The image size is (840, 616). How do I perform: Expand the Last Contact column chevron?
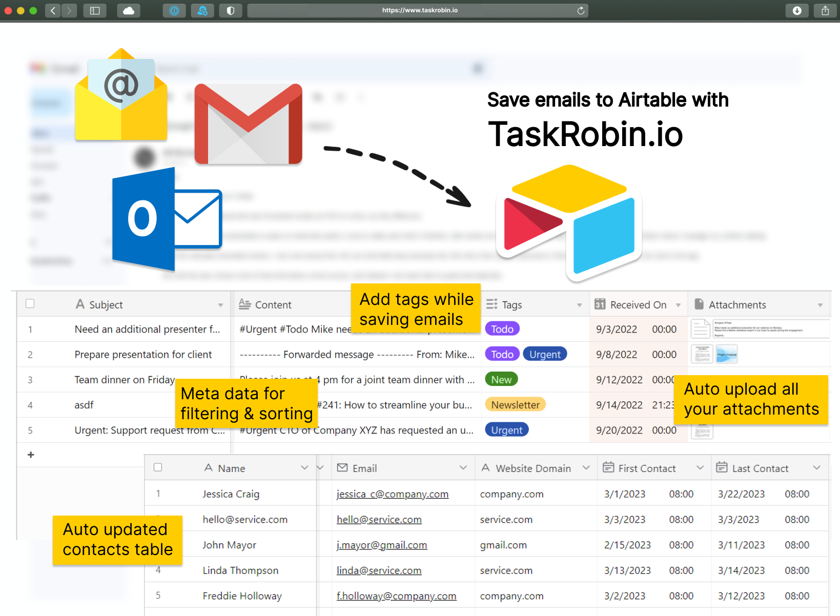pos(817,468)
